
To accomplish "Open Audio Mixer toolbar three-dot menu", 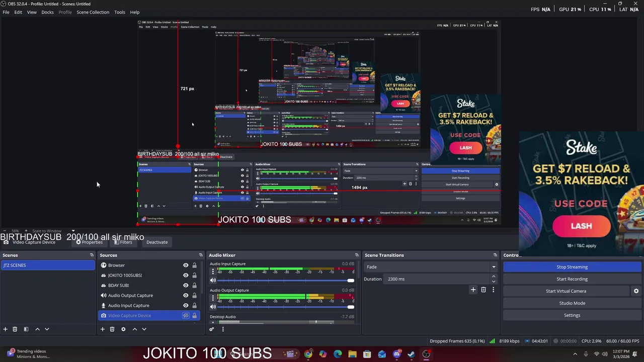I will [x=223, y=329].
